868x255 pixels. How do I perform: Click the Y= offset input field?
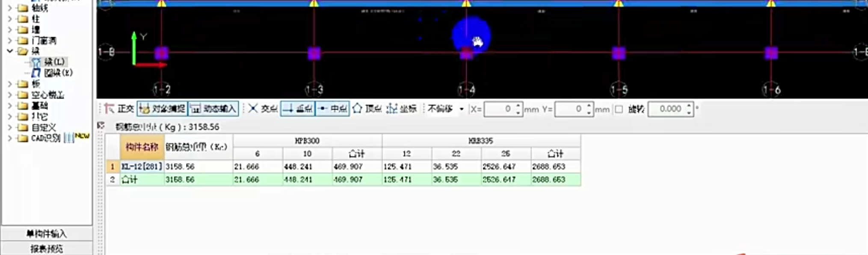(x=570, y=109)
